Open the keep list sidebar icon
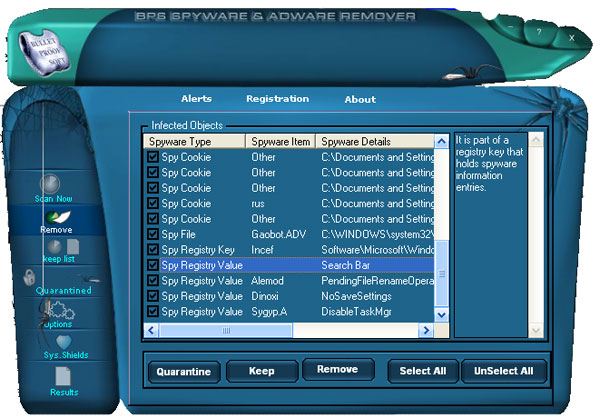Image resolution: width=600 pixels, height=418 pixels. 64,247
